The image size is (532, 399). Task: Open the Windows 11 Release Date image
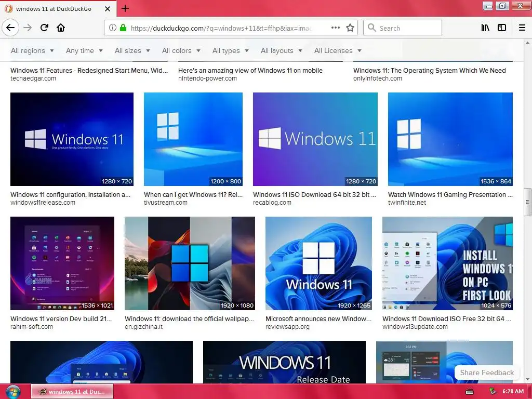[284, 362]
